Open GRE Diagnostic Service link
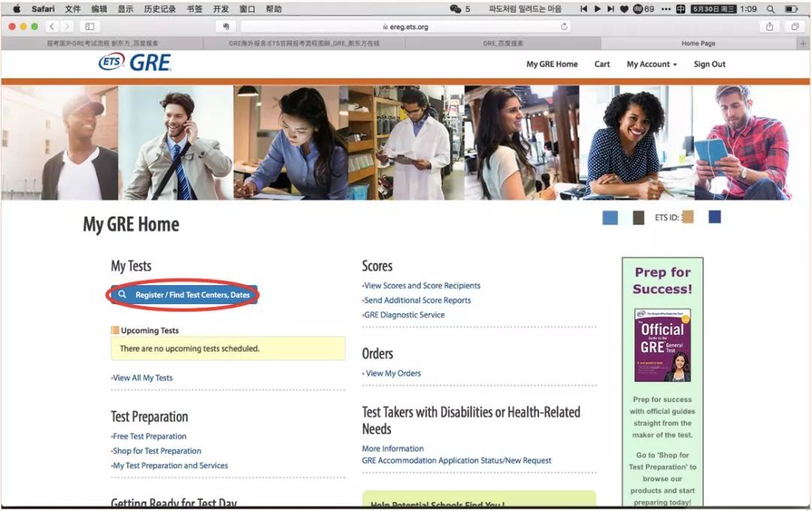 (x=404, y=315)
